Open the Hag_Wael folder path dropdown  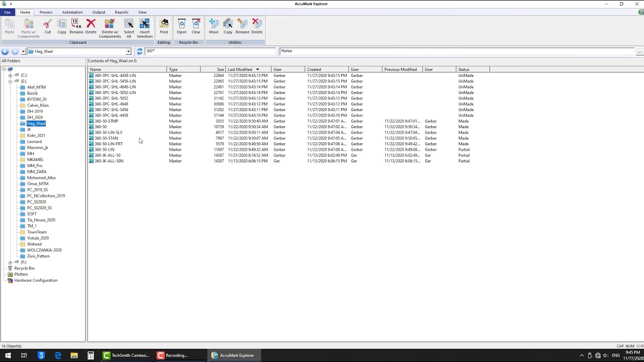tap(128, 51)
